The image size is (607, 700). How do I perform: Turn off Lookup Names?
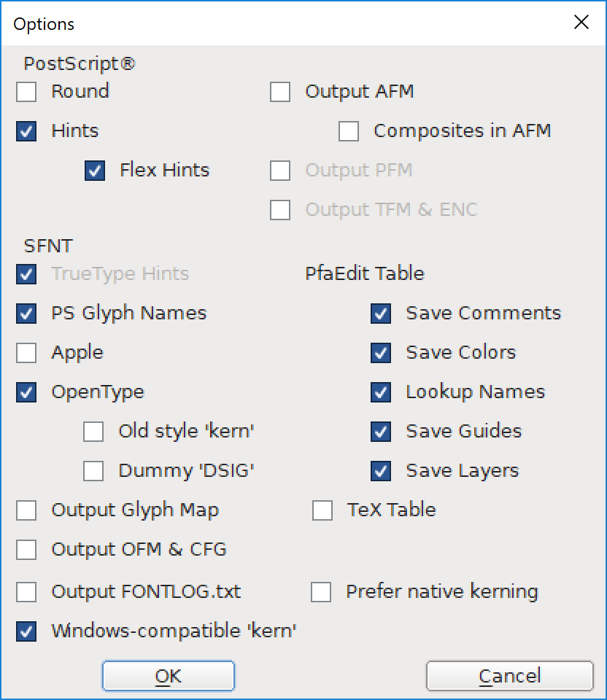coord(381,392)
